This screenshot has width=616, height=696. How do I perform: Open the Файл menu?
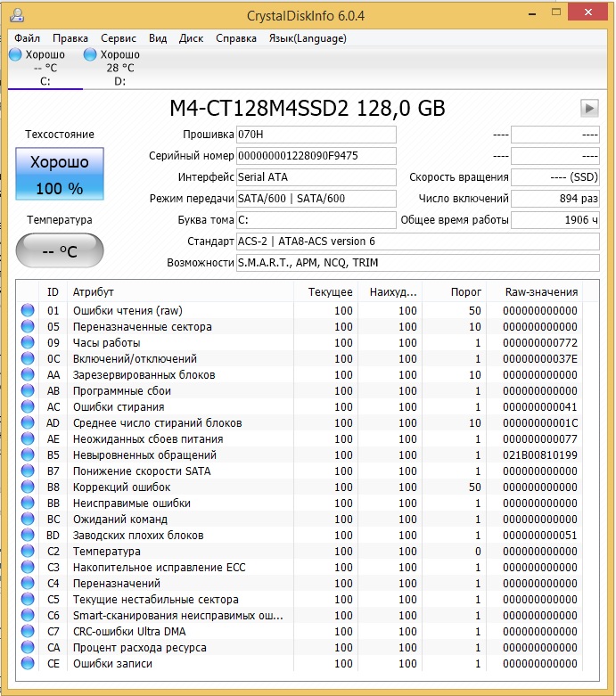[27, 38]
